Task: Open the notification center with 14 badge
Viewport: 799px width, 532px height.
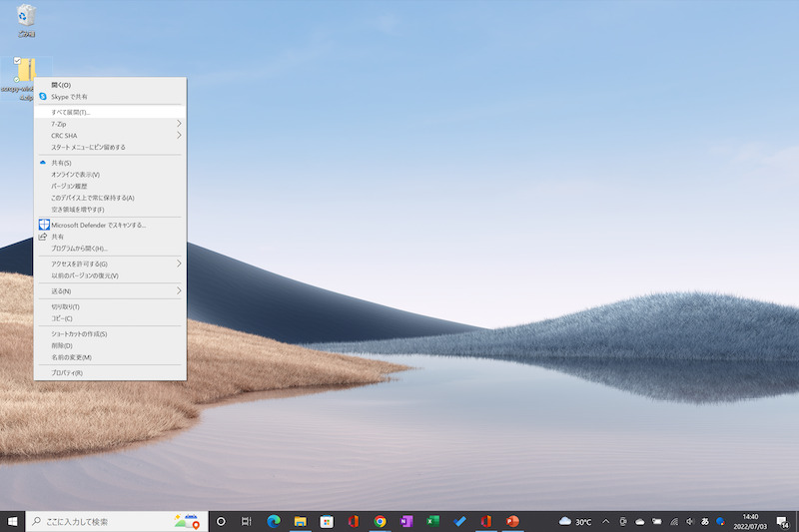Action: [782, 521]
